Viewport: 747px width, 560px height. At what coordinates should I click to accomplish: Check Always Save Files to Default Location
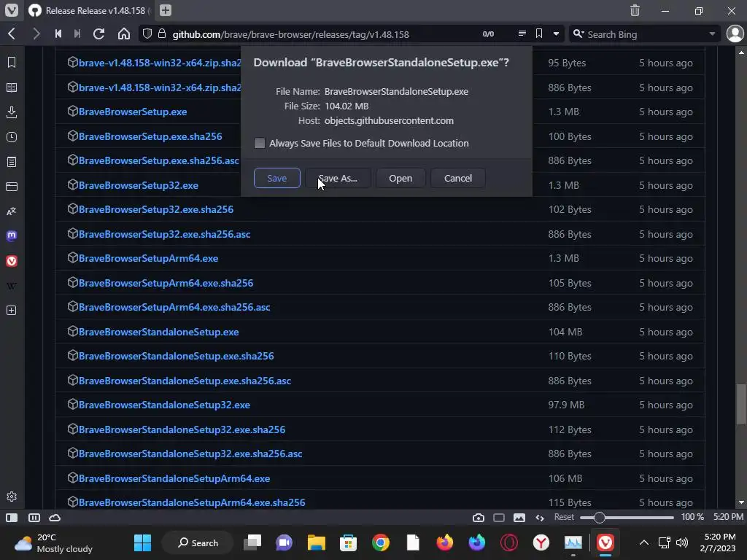[x=260, y=143]
